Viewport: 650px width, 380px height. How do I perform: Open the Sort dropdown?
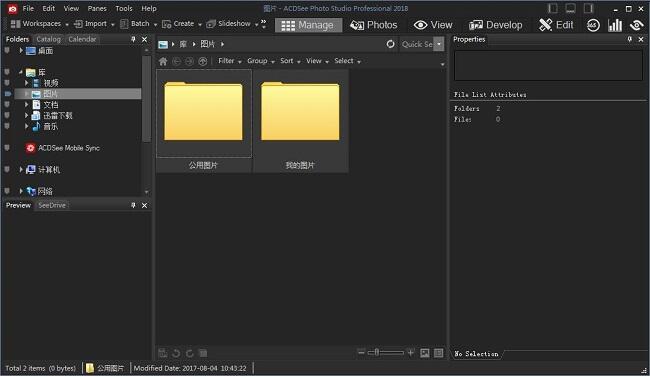290,61
